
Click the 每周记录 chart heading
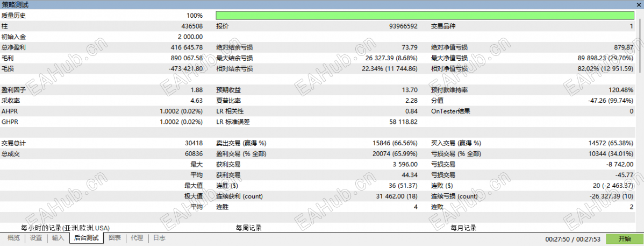click(x=248, y=228)
